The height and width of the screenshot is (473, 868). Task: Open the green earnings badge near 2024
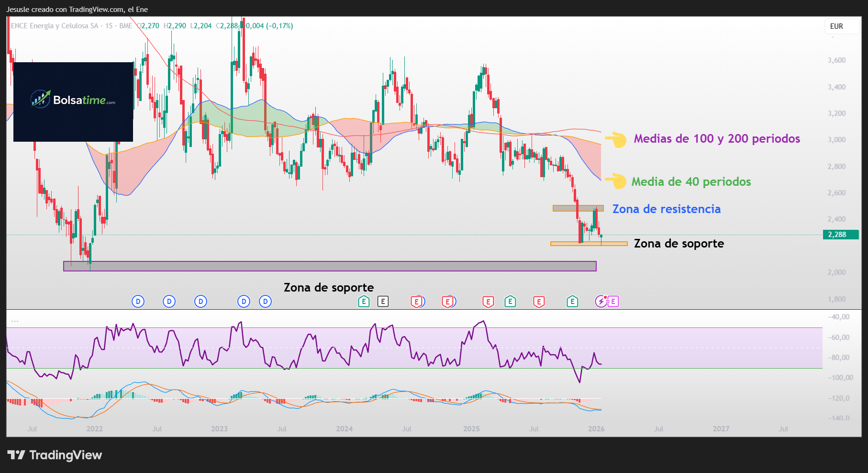(364, 302)
